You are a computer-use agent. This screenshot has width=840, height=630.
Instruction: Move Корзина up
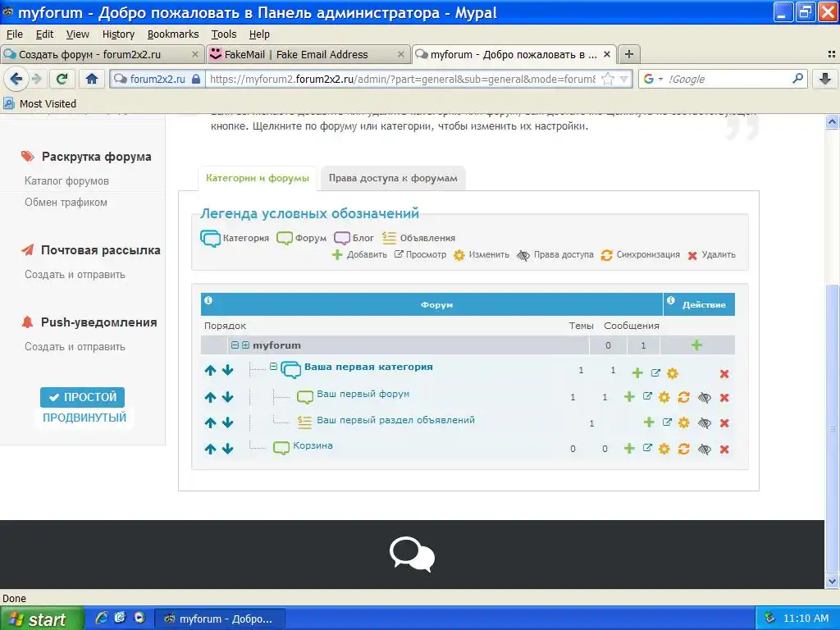point(210,449)
